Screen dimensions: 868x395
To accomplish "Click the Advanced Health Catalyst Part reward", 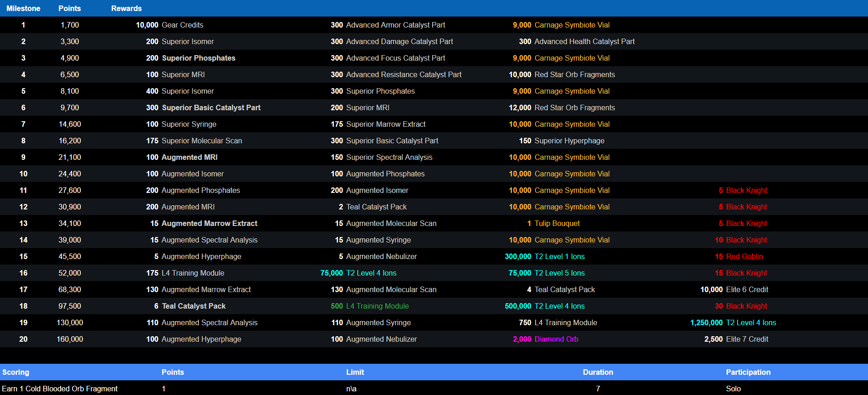I will (584, 41).
